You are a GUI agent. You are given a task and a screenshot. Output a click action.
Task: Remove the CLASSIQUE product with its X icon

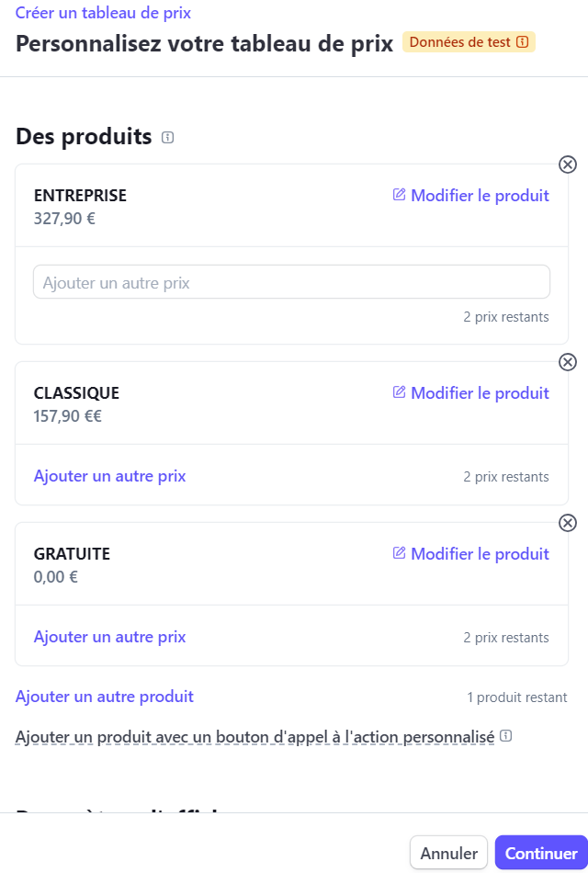point(568,362)
